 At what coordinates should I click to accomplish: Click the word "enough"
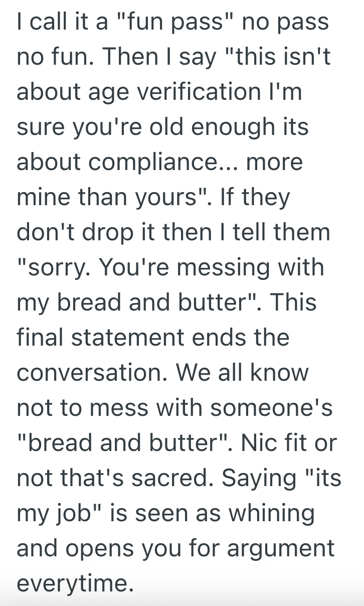click(x=238, y=128)
